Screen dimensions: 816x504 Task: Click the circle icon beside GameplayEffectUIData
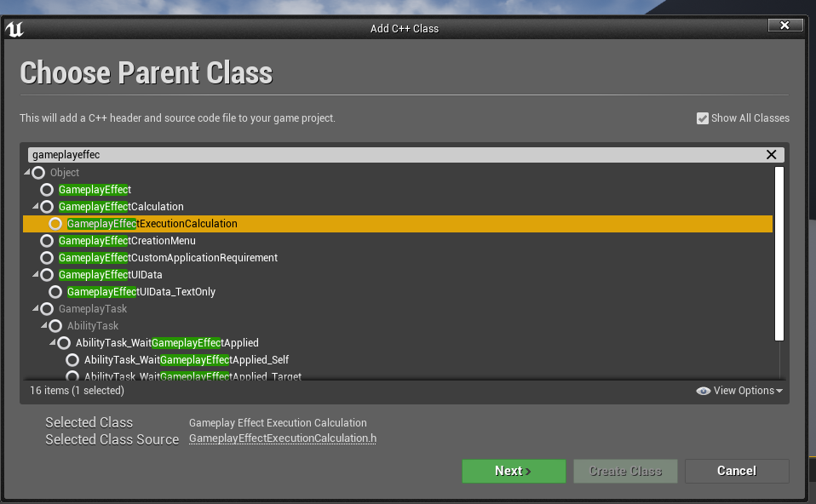(47, 275)
